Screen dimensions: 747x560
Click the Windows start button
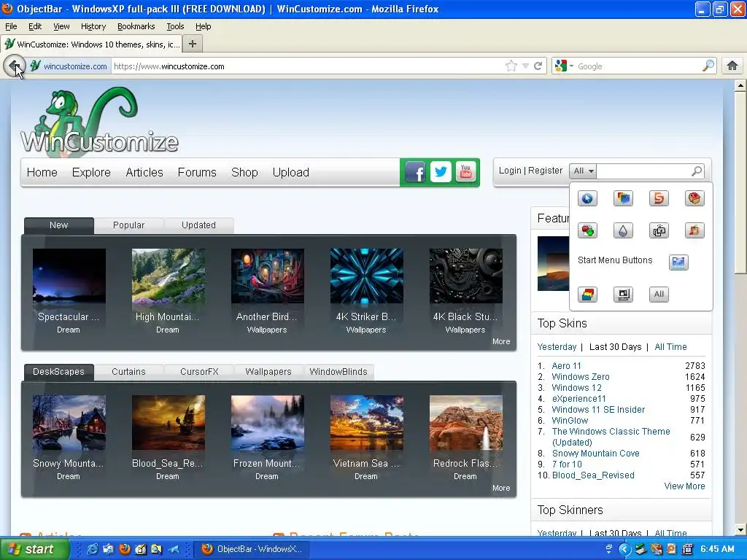click(35, 549)
